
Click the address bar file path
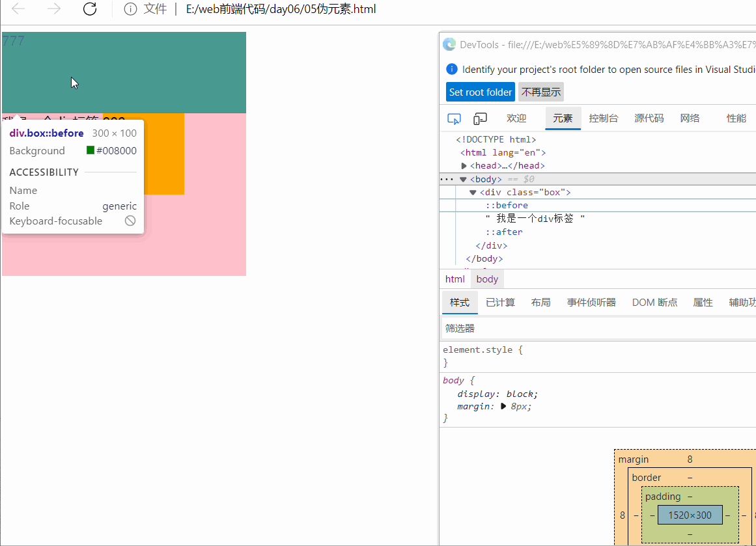(x=281, y=9)
